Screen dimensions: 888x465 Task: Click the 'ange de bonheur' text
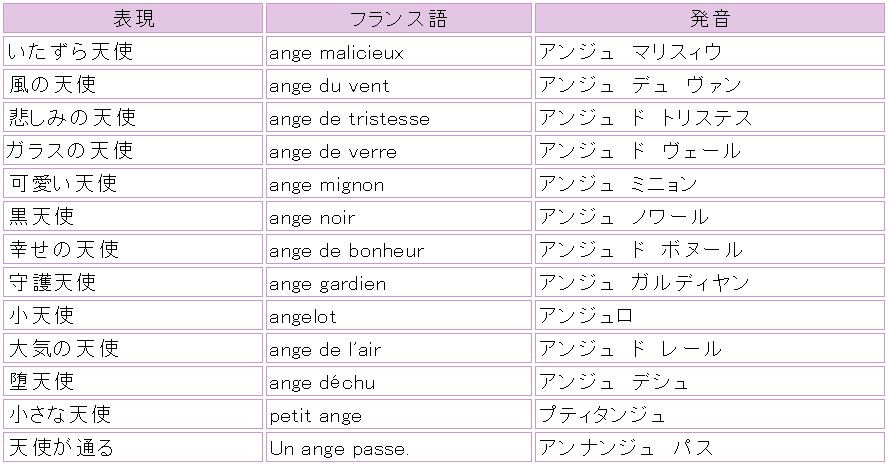click(346, 251)
